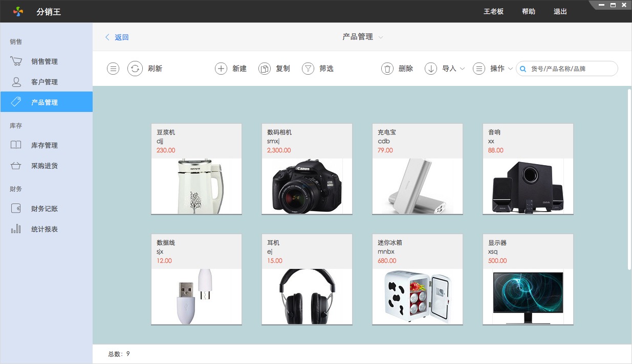Open 客户管理 in the sidebar
Viewport: 632px width, 364px height.
point(45,82)
